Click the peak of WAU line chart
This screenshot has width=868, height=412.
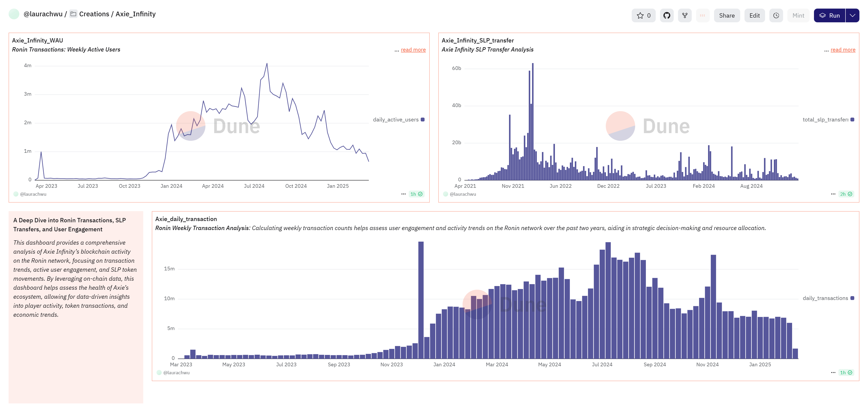[267, 63]
